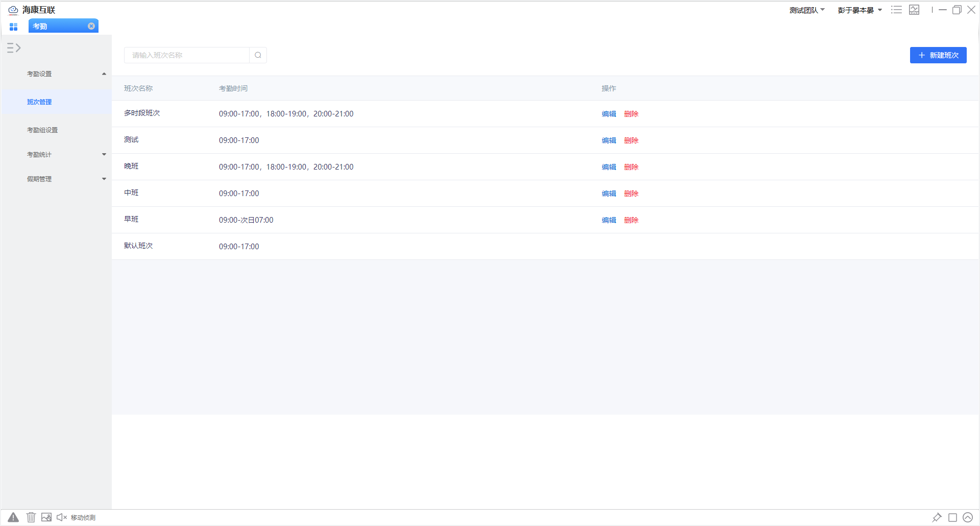980x526 pixels.
Task: Click the magnifier search icon
Action: [258, 55]
